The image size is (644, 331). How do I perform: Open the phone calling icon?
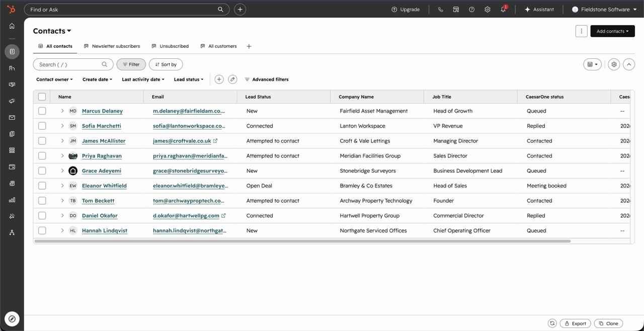440,10
